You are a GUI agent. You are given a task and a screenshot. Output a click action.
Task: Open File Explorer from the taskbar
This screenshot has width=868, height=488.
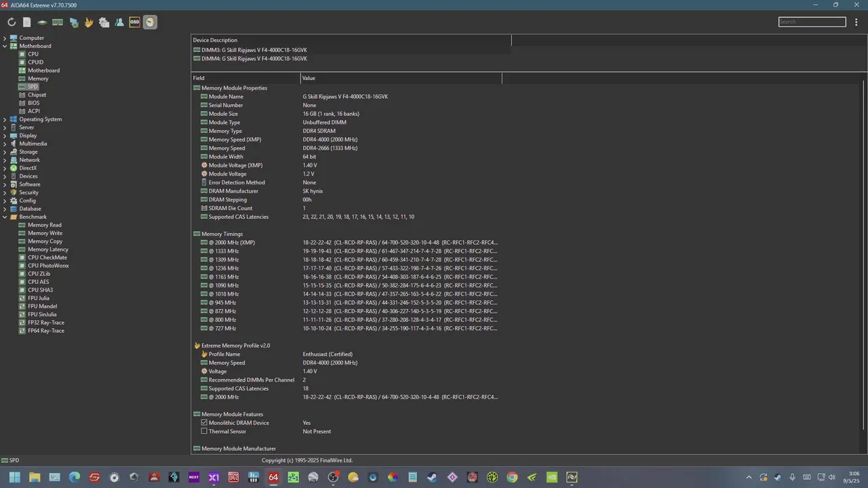[x=35, y=477]
